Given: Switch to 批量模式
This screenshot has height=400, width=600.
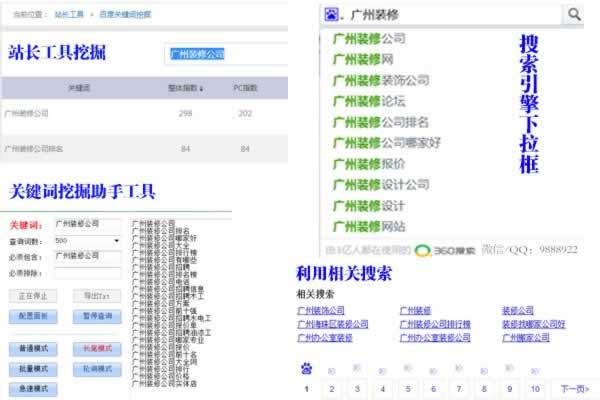Looking at the screenshot, I should pyautogui.click(x=33, y=369).
